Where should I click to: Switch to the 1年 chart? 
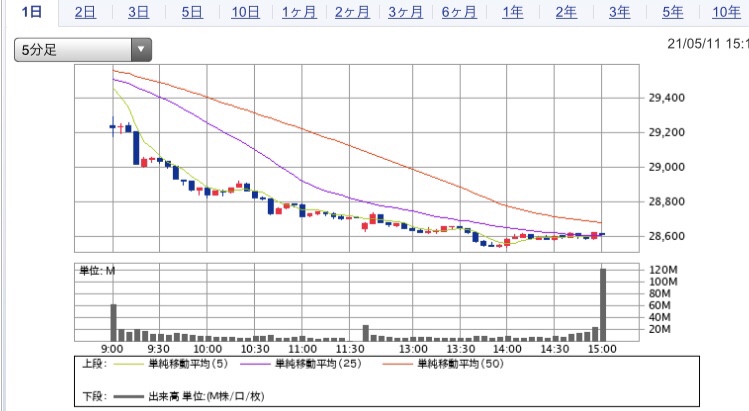(513, 12)
